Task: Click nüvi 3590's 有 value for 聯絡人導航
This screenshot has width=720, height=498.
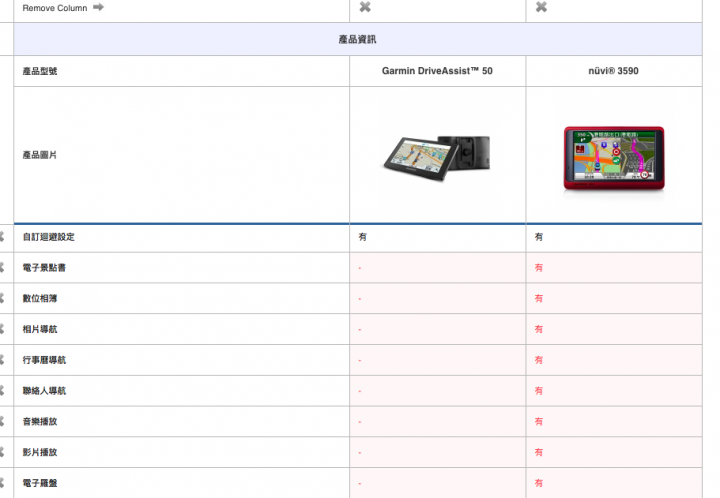Action: [539, 391]
